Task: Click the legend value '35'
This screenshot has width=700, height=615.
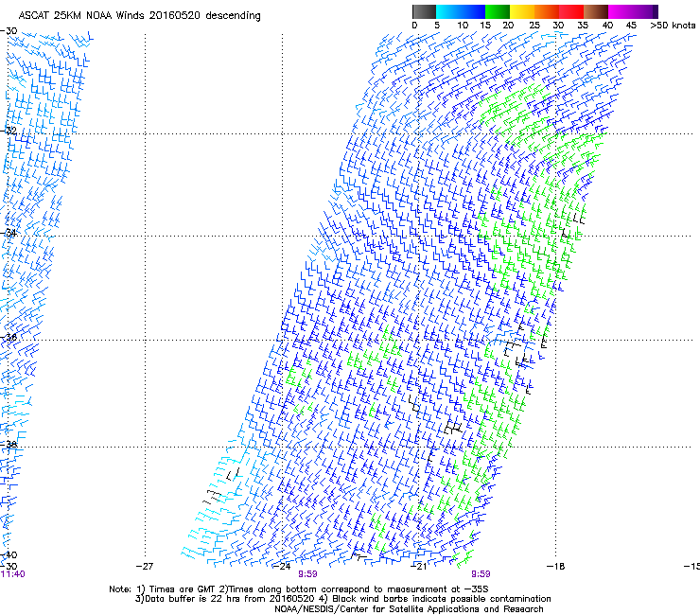Action: coord(583,26)
